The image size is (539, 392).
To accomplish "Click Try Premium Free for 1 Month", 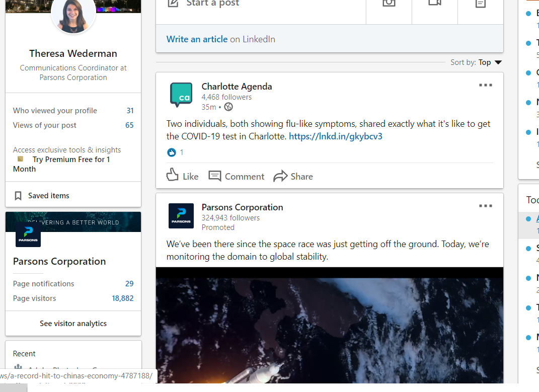I will pyautogui.click(x=70, y=160).
